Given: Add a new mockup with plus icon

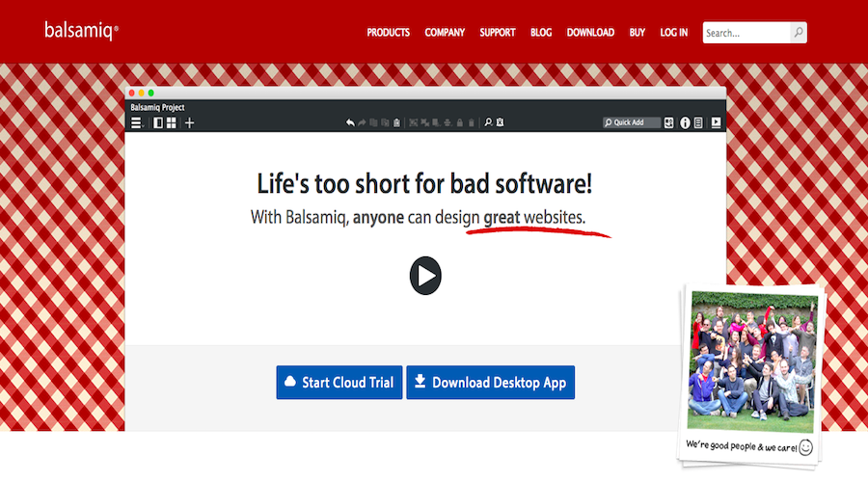Looking at the screenshot, I should tap(189, 122).
